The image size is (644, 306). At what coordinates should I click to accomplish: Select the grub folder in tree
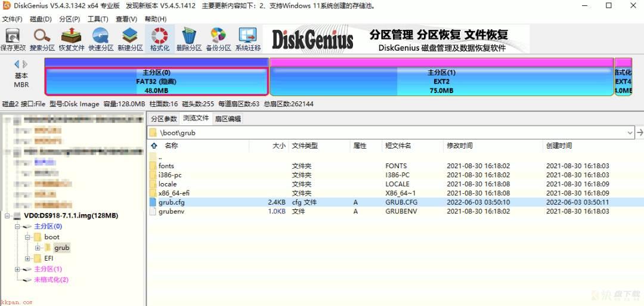[x=61, y=248]
